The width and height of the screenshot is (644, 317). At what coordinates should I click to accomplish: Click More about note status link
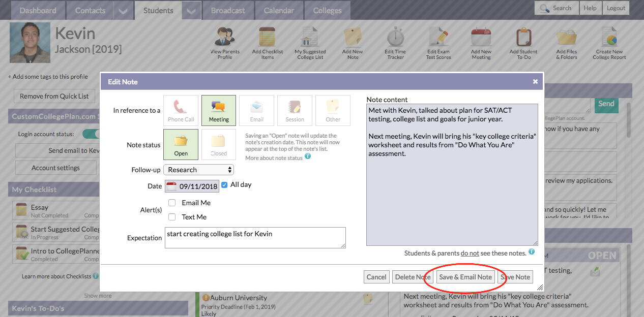(x=274, y=158)
